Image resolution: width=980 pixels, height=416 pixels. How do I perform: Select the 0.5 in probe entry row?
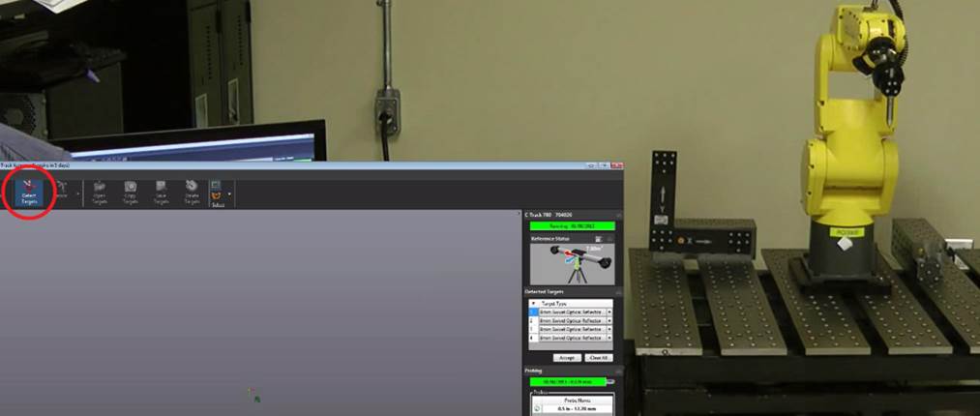click(x=573, y=410)
